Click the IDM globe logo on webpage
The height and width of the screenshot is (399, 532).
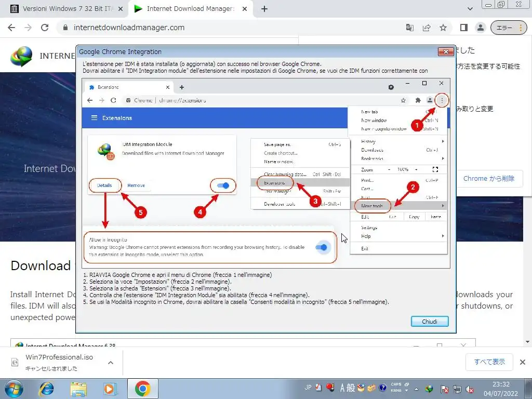point(21,56)
